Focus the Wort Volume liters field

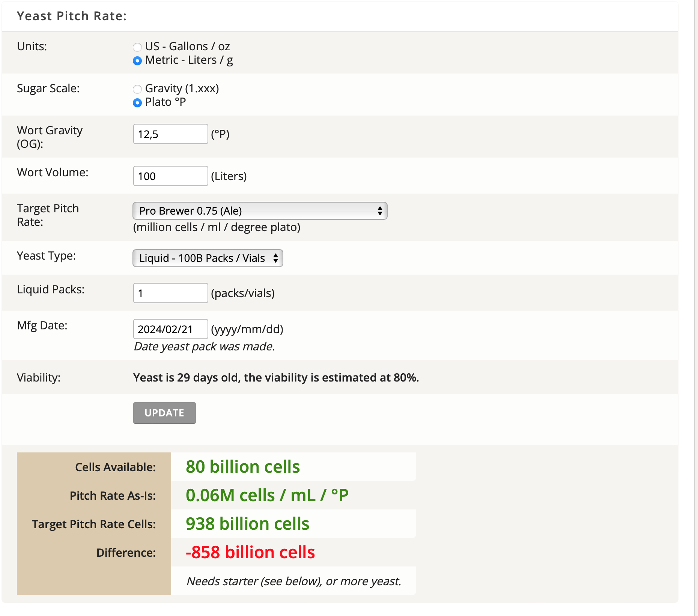coord(170,176)
